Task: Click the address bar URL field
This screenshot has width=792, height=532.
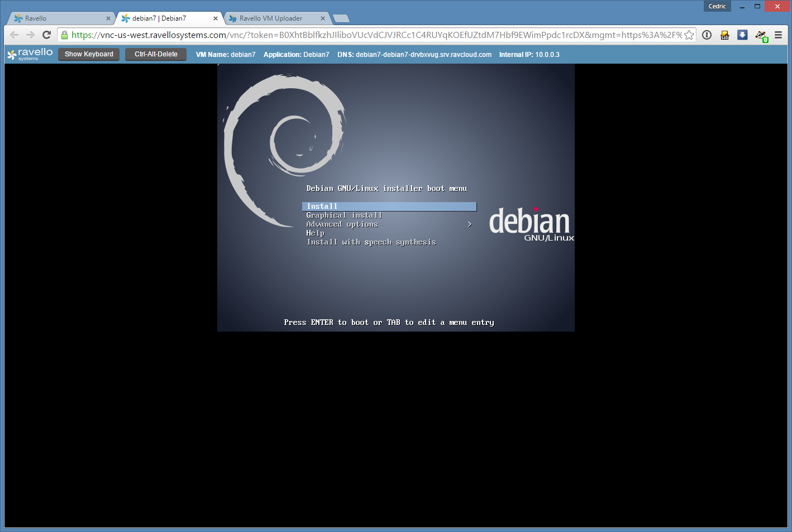Action: pos(374,35)
